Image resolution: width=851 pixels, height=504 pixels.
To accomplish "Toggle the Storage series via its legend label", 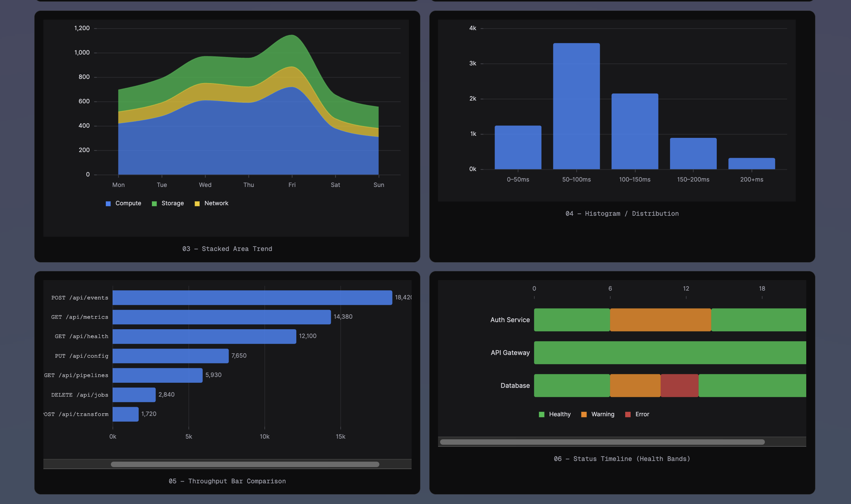I will (x=173, y=203).
